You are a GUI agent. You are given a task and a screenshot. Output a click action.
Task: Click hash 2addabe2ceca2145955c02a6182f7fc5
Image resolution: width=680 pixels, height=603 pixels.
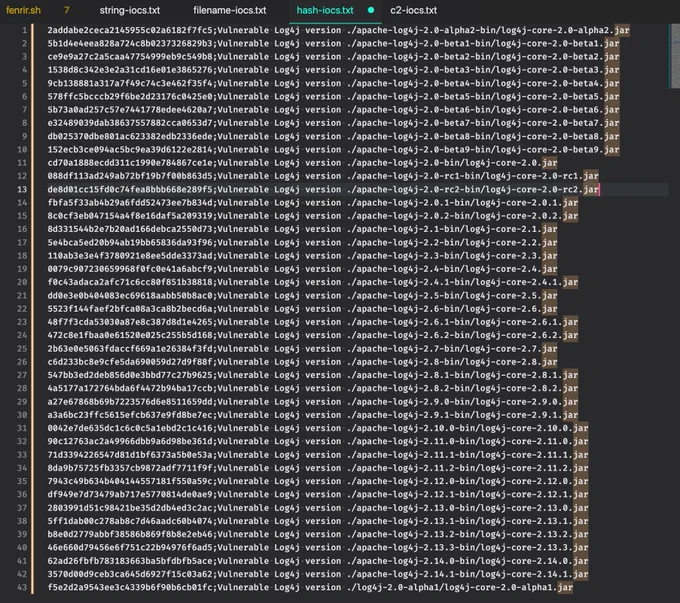[x=131, y=30]
